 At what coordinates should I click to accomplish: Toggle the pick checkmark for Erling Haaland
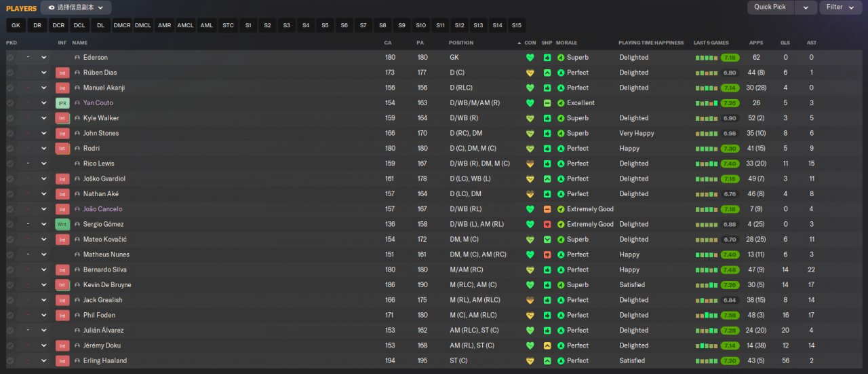(10, 360)
